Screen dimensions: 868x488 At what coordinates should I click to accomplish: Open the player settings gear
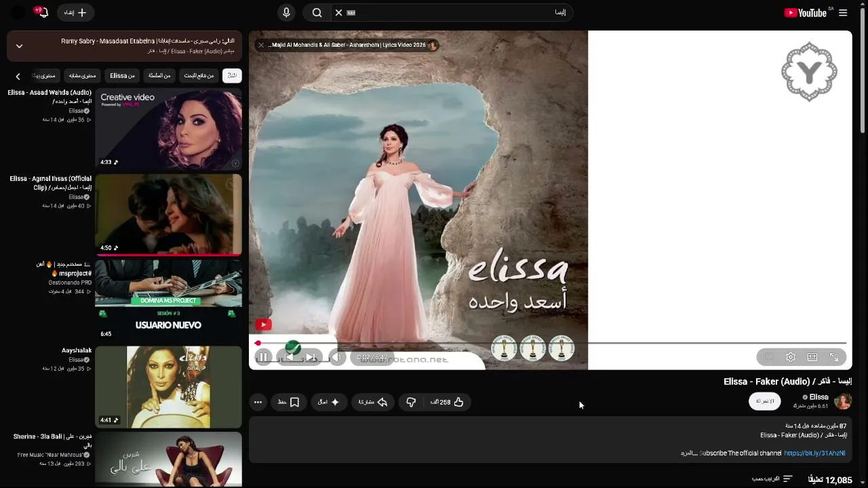coord(791,357)
